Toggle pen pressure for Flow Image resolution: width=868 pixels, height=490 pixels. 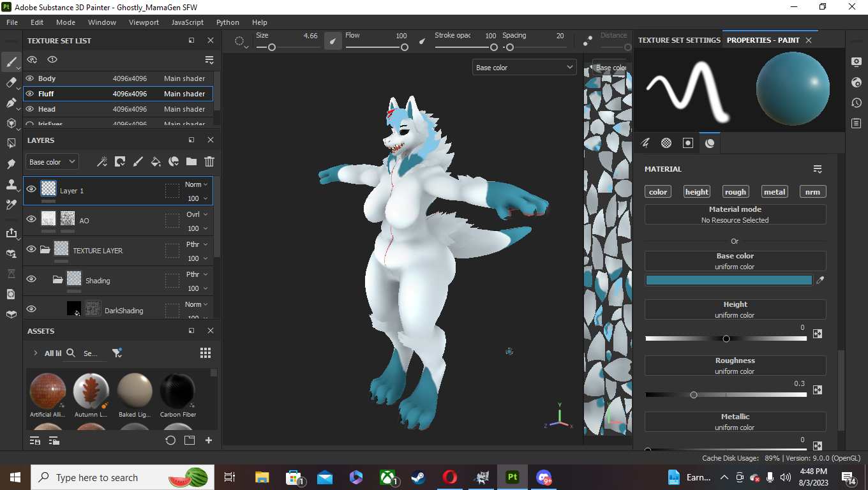click(423, 41)
